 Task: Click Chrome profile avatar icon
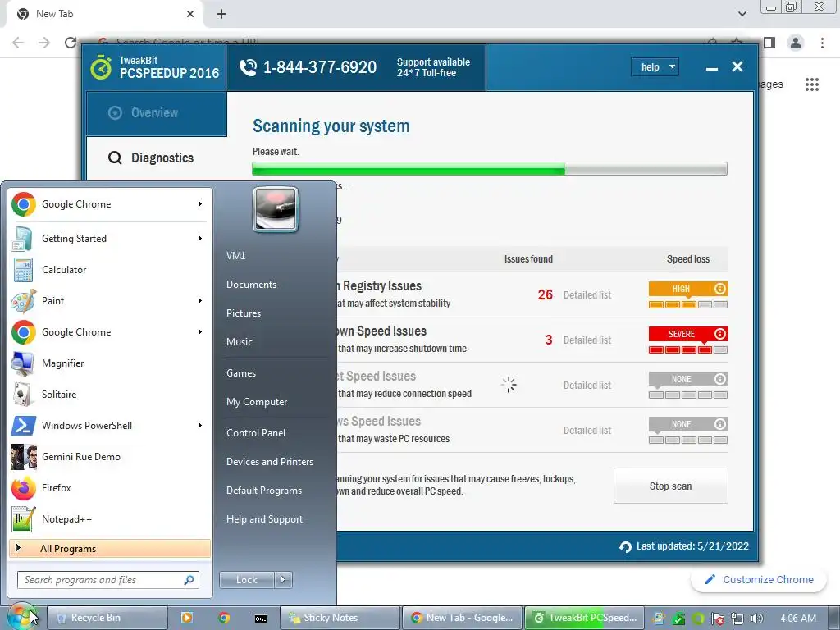click(796, 43)
